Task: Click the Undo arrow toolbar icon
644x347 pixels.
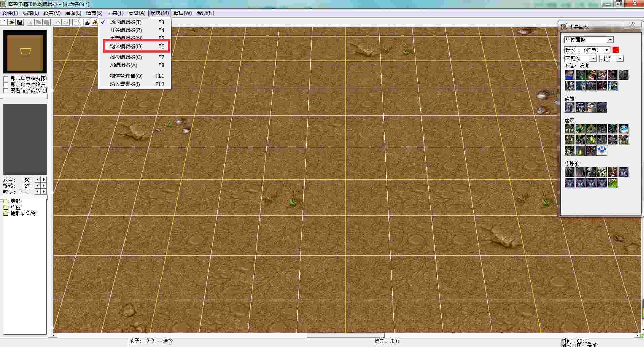Action: [x=58, y=22]
